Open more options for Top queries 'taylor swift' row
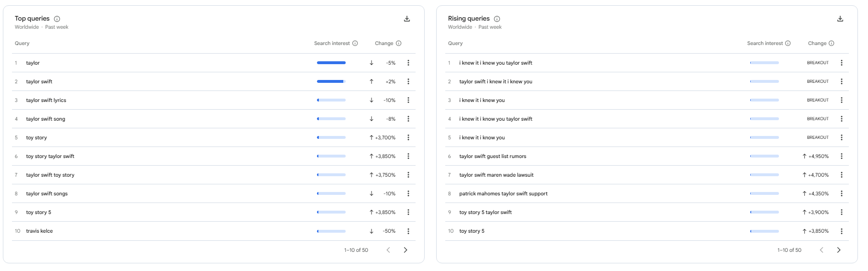 pyautogui.click(x=408, y=81)
